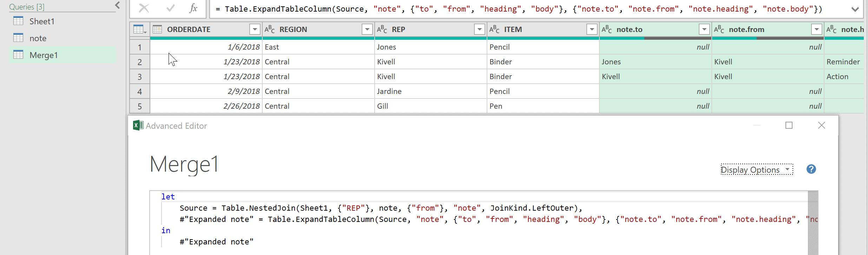868x255 pixels.
Task: Click the ITEM column data type icon
Action: (494, 30)
